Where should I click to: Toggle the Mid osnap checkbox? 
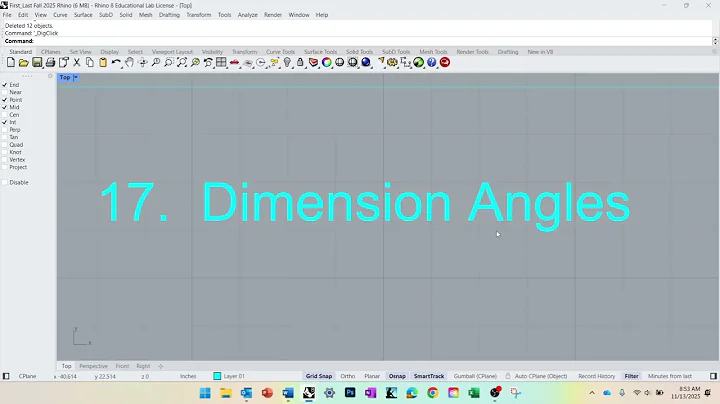[x=5, y=107]
